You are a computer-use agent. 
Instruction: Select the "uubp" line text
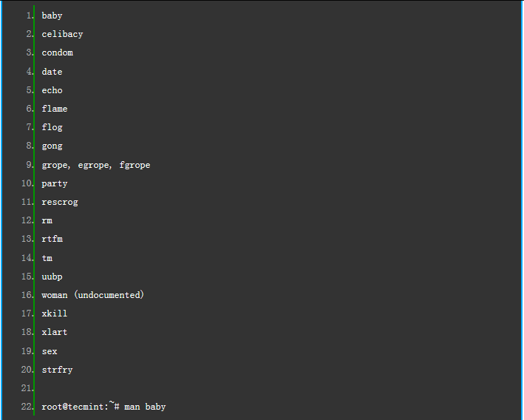click(52, 277)
